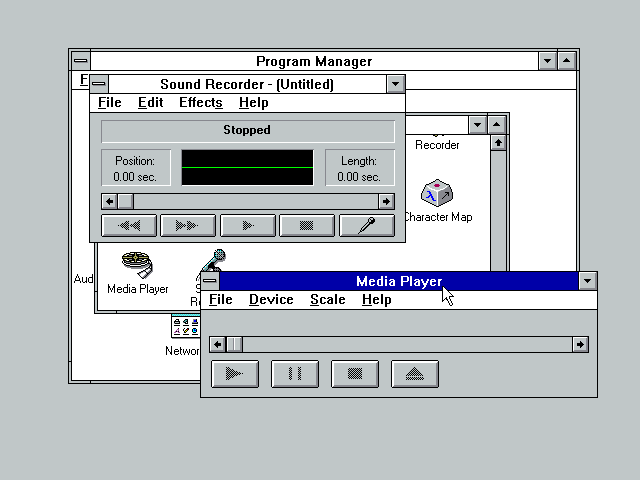The width and height of the screenshot is (640, 480).
Task: Open the Effects menu
Action: [201, 102]
